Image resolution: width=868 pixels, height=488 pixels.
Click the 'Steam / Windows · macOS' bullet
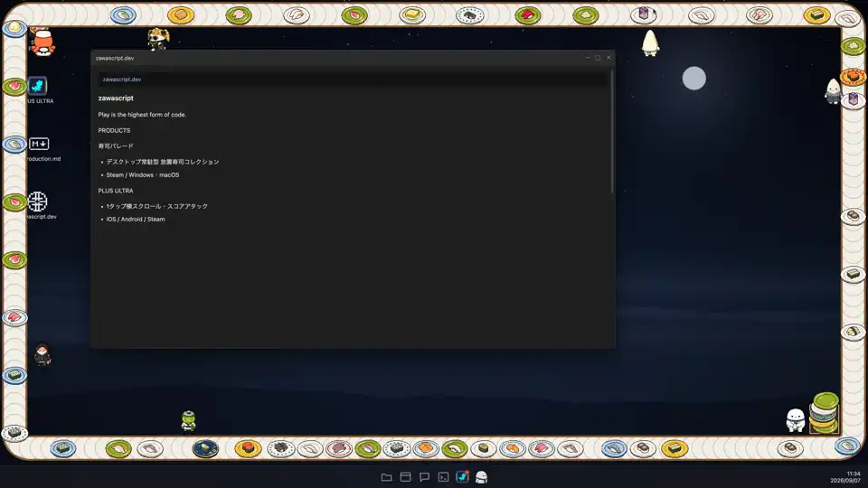pos(143,174)
